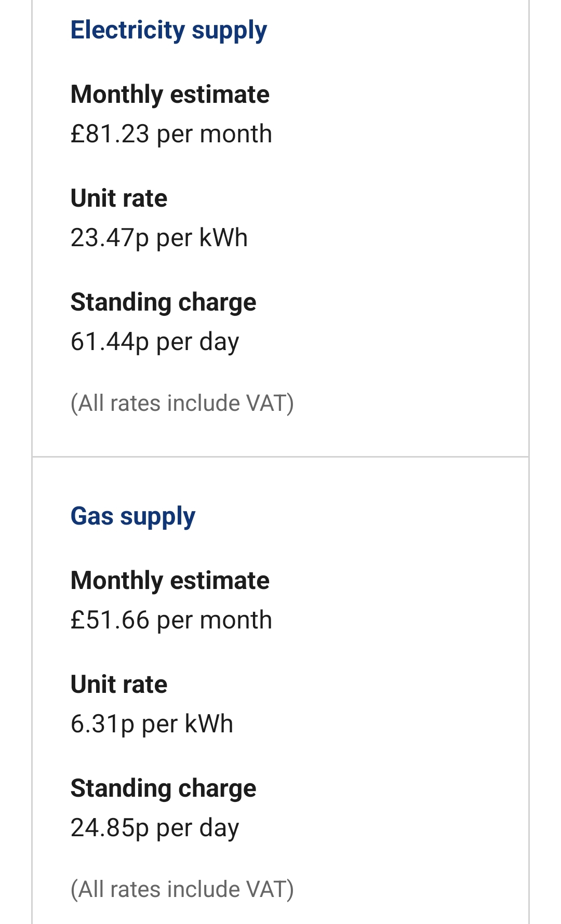Click the gas Monthly estimate label
This screenshot has height=924, width=561.
(x=170, y=581)
